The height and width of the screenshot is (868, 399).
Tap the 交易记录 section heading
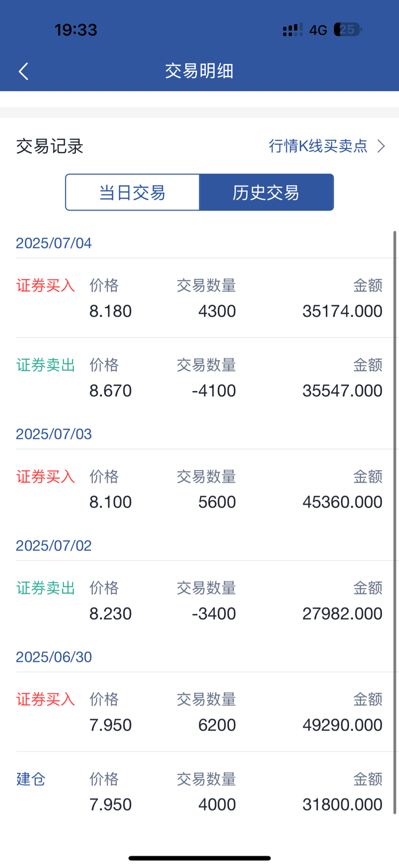coord(50,147)
